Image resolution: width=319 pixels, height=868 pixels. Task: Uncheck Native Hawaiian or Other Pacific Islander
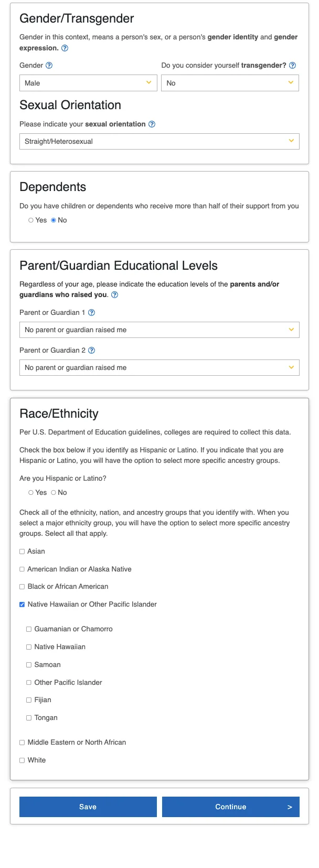coord(22,605)
